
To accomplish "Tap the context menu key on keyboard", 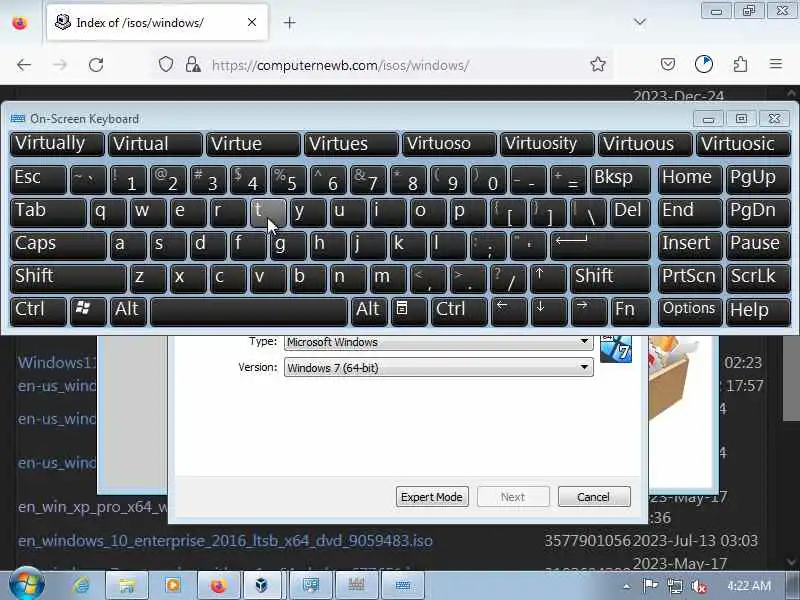I will (x=409, y=312).
